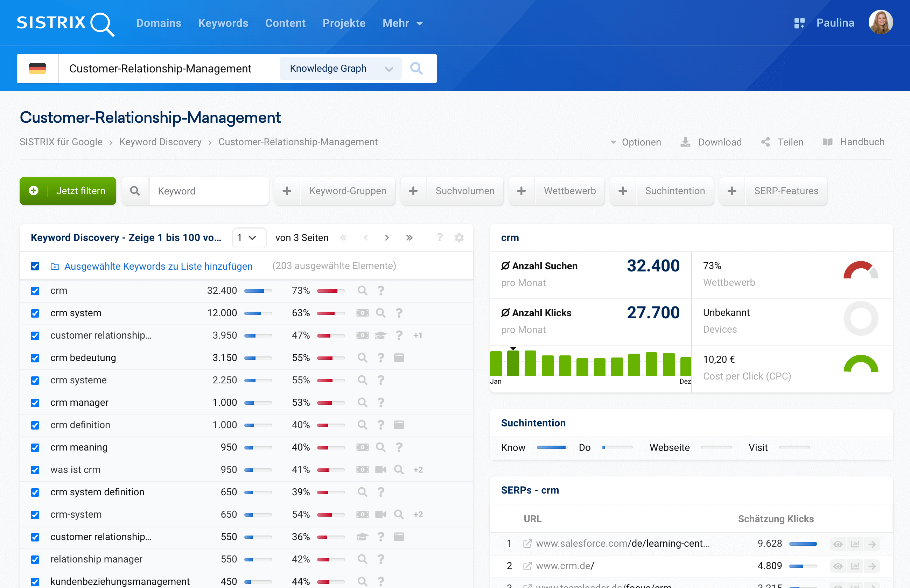Deselect the select-all keywords checkbox
This screenshot has height=588, width=910.
coord(35,266)
